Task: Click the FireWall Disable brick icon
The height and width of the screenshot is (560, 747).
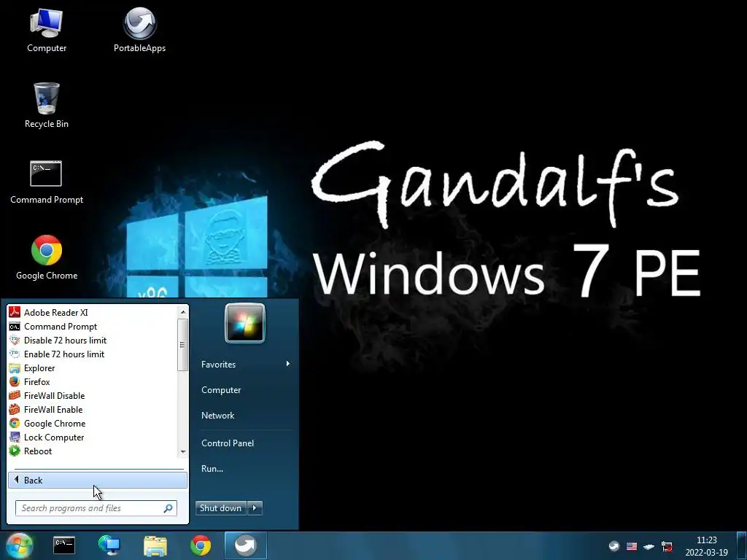Action: tap(15, 395)
